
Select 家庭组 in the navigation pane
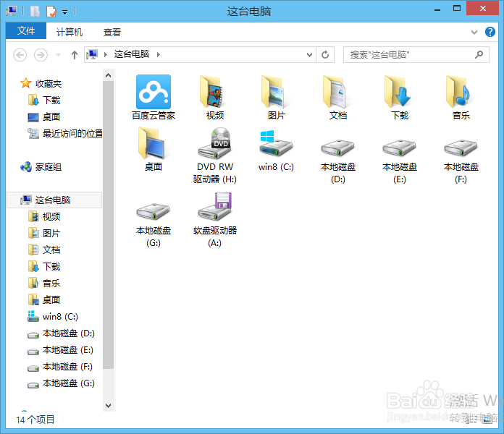[x=41, y=167]
